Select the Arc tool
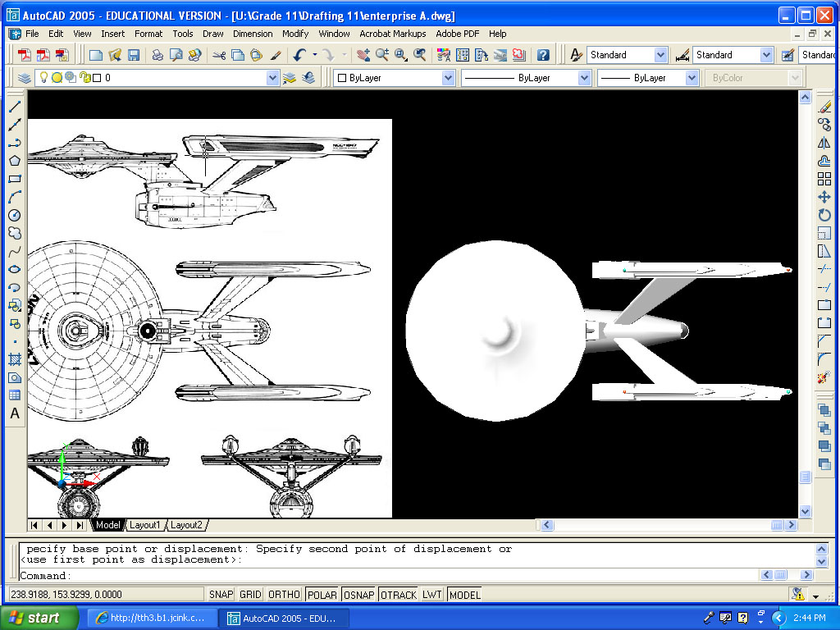 tap(15, 197)
